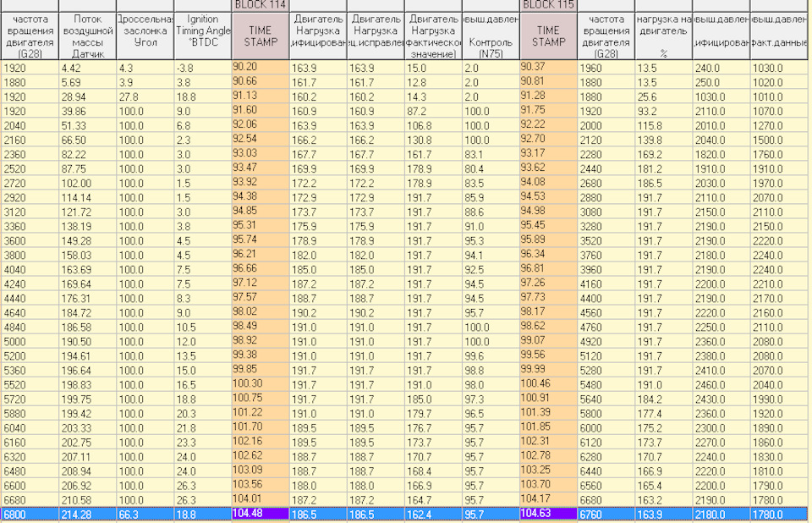
Task: Select the highlighted 6800 rpm cell
Action: (30, 515)
